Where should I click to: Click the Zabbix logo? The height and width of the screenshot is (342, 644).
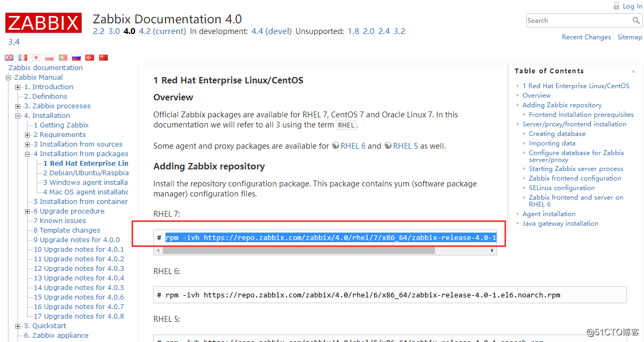(43, 23)
